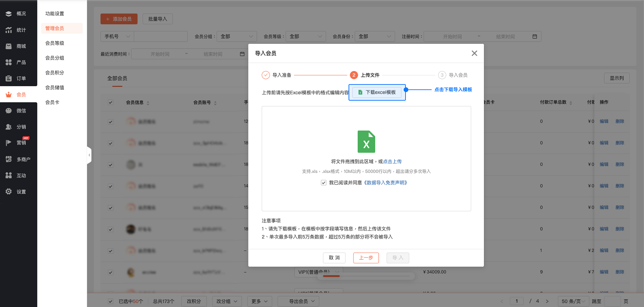Click the 商城 mall sidebar icon

(8, 46)
